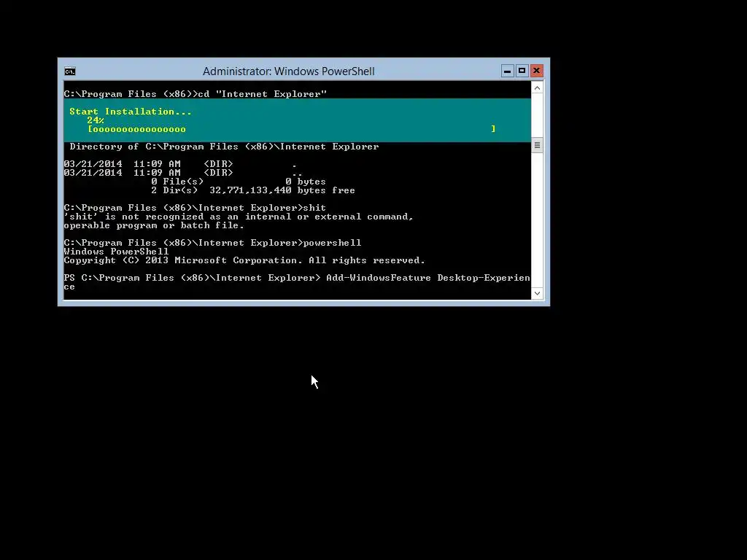The height and width of the screenshot is (560, 747).
Task: Minimize the Administrator PowerShell window
Action: pos(508,71)
